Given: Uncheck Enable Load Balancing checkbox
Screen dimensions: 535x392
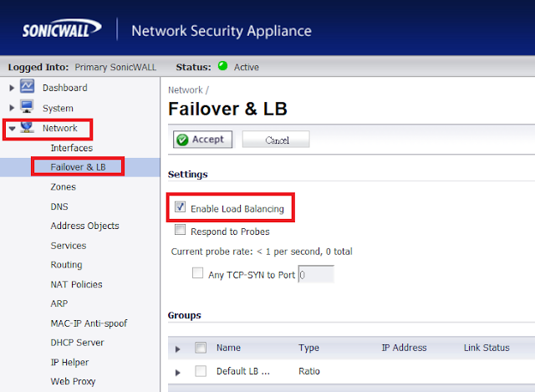Looking at the screenshot, I should (180, 207).
